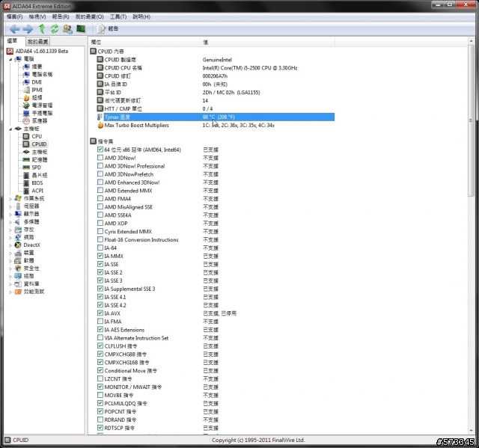Image resolution: width=479 pixels, height=448 pixels.
Task: Toggle the IA MMX checkbox
Action: (x=100, y=256)
